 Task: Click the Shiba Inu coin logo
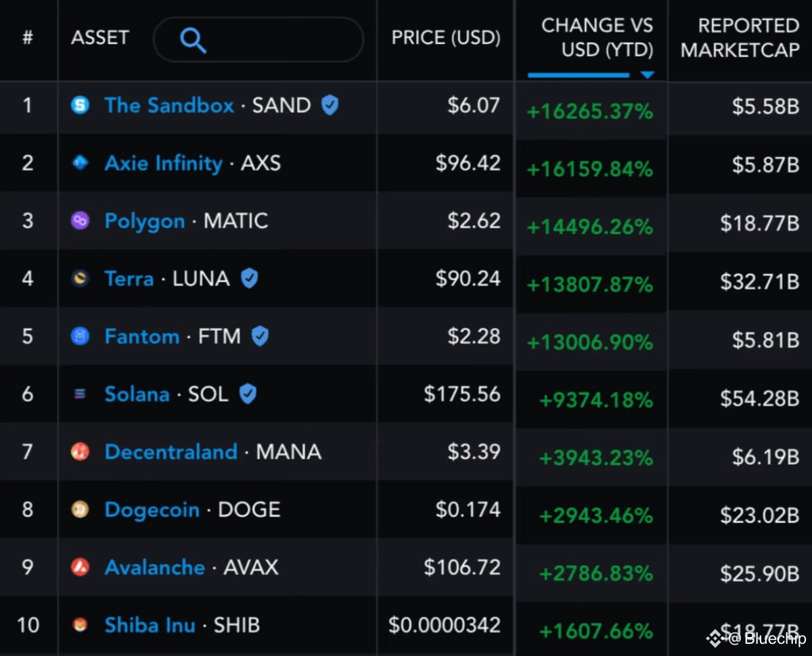click(x=81, y=625)
